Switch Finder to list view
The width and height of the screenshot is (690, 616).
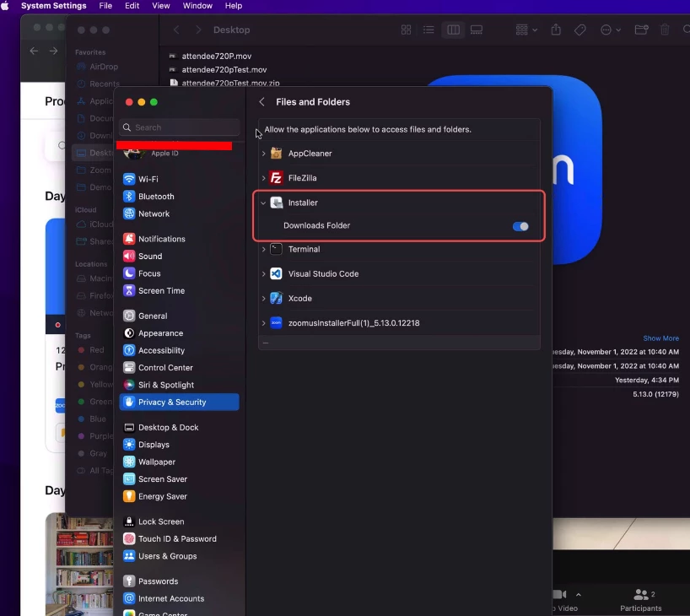tap(429, 30)
